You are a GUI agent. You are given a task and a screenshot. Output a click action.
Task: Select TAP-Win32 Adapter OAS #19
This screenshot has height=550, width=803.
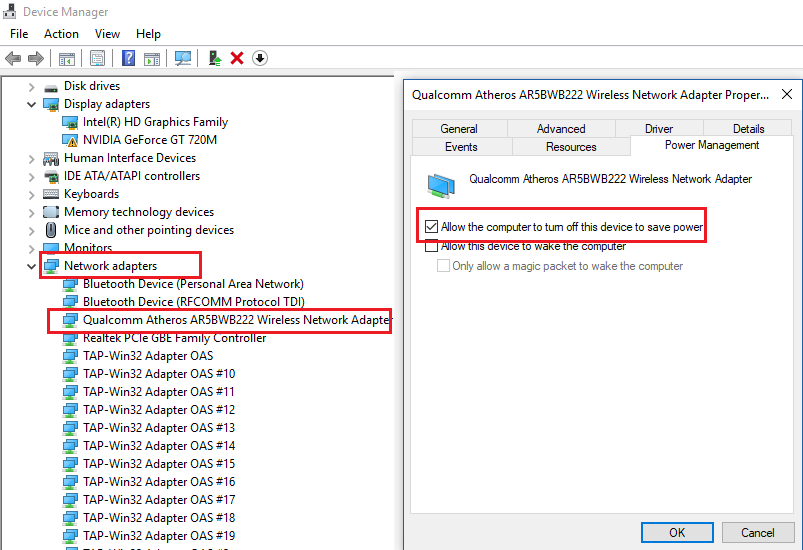(x=159, y=536)
